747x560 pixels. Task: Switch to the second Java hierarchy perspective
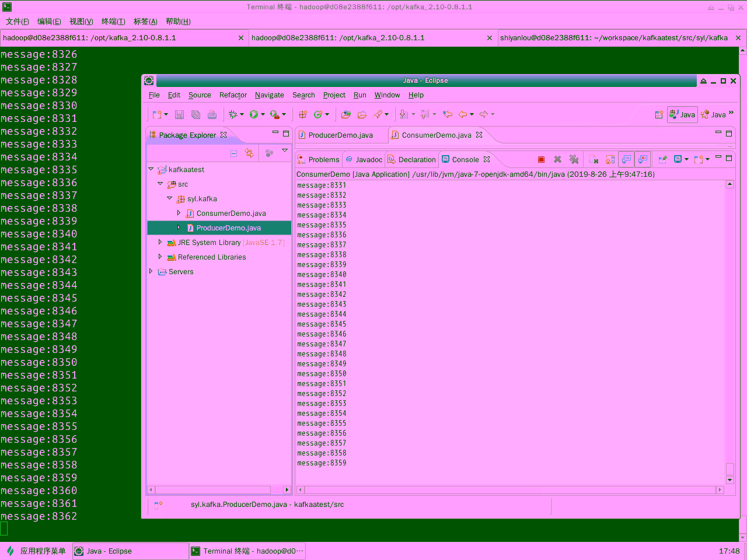pyautogui.click(x=713, y=114)
